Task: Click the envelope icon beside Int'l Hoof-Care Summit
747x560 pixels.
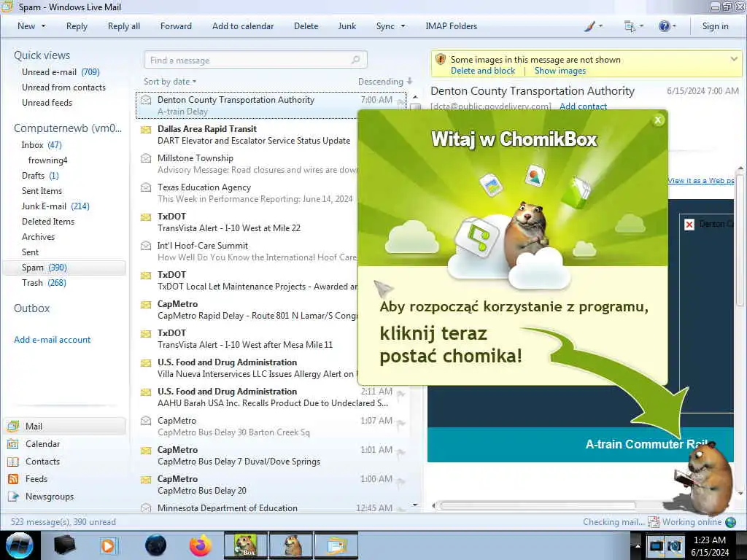Action: click(146, 246)
